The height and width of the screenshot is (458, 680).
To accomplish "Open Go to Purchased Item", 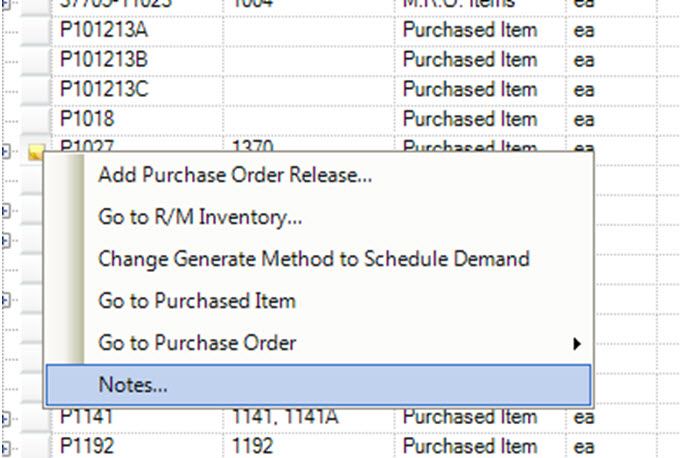I will 196,301.
